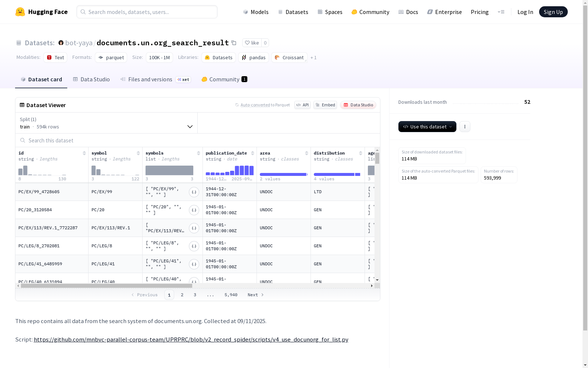
Task: Go to page 2 of the dataset
Action: [x=182, y=295]
